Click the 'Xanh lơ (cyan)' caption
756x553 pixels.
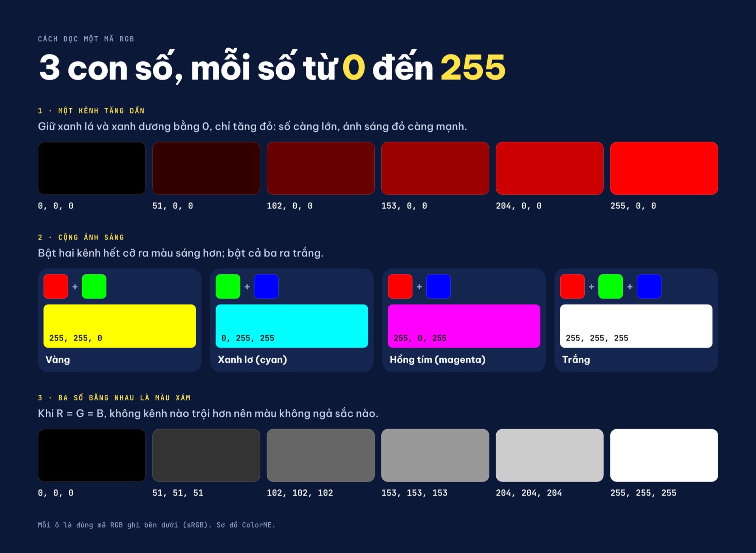253,360
